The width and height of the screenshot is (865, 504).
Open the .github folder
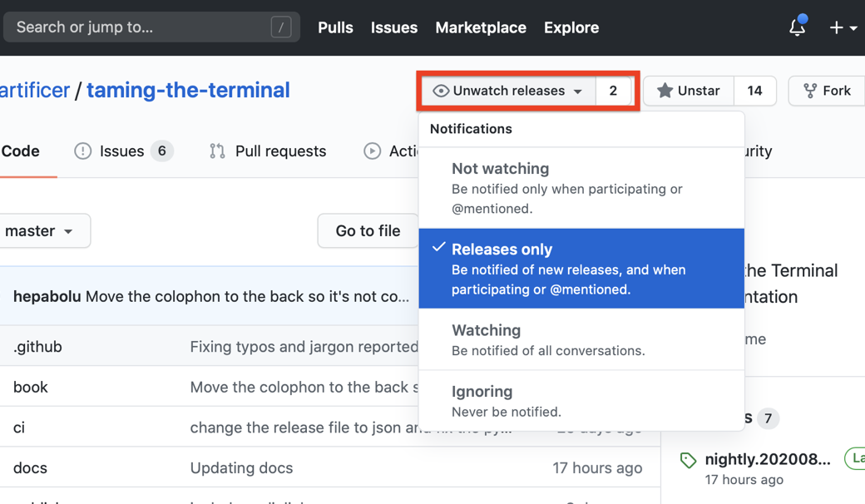pyautogui.click(x=37, y=346)
